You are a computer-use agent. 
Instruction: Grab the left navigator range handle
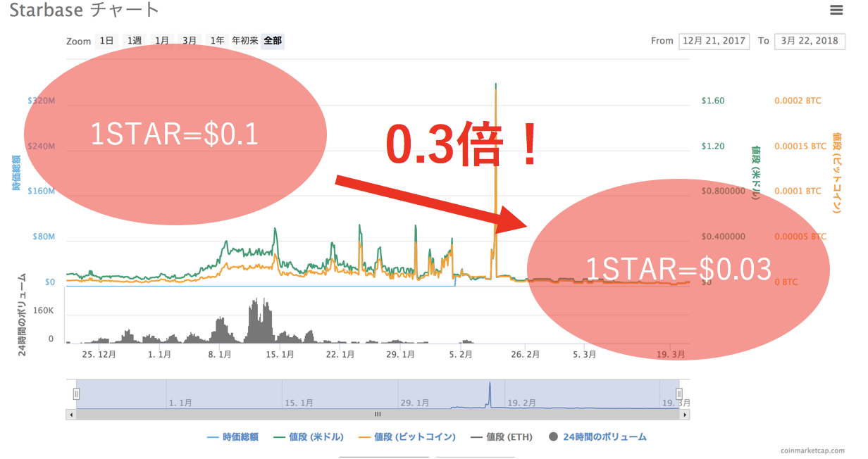(77, 394)
